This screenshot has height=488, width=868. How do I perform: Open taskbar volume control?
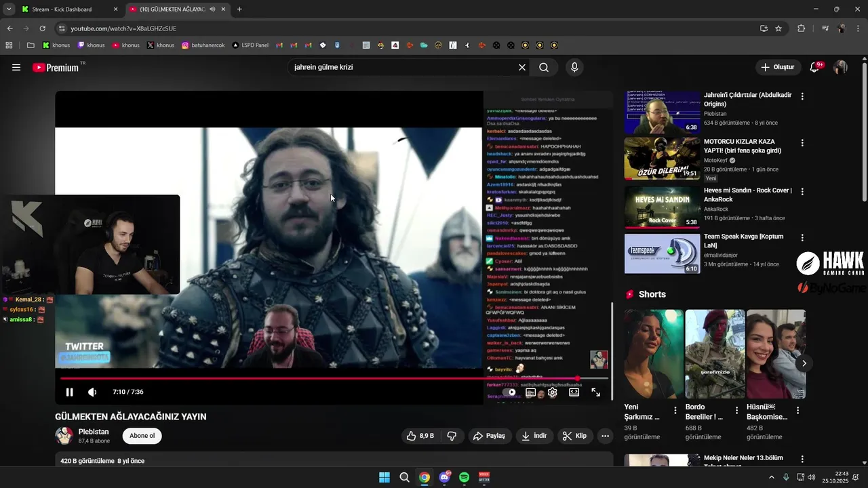812,477
